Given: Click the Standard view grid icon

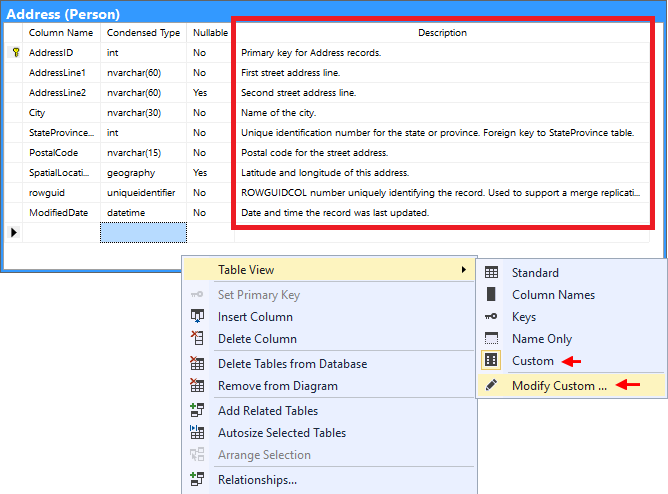Looking at the screenshot, I should (x=491, y=273).
